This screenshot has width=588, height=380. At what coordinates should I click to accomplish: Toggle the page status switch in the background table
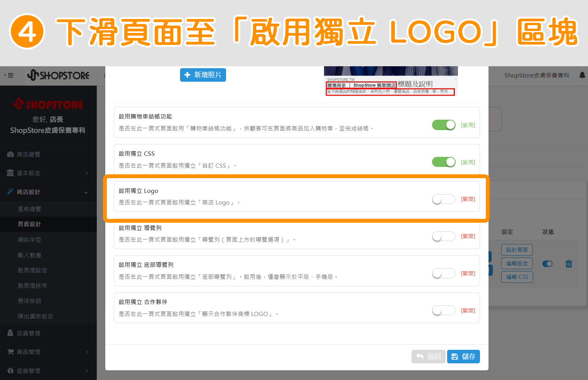pos(547,264)
